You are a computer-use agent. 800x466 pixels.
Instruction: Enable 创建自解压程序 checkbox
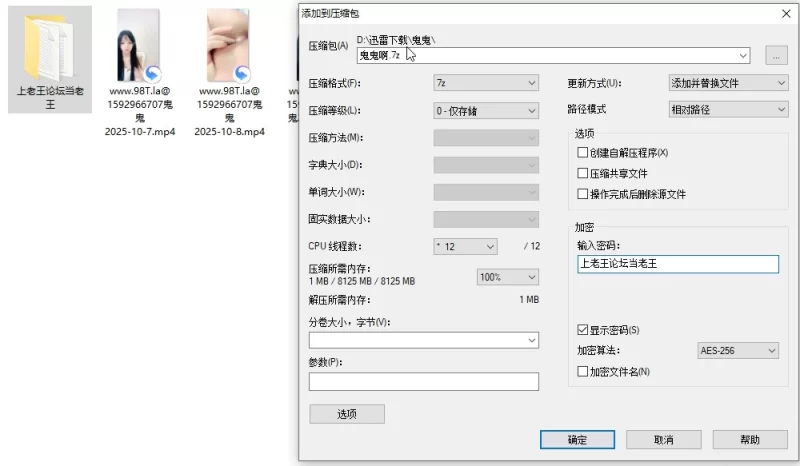click(582, 153)
